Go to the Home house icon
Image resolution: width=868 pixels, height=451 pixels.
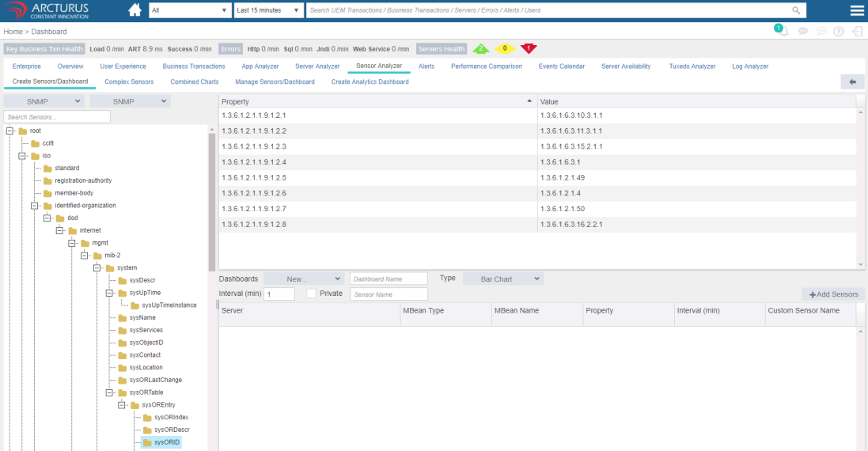pos(135,10)
